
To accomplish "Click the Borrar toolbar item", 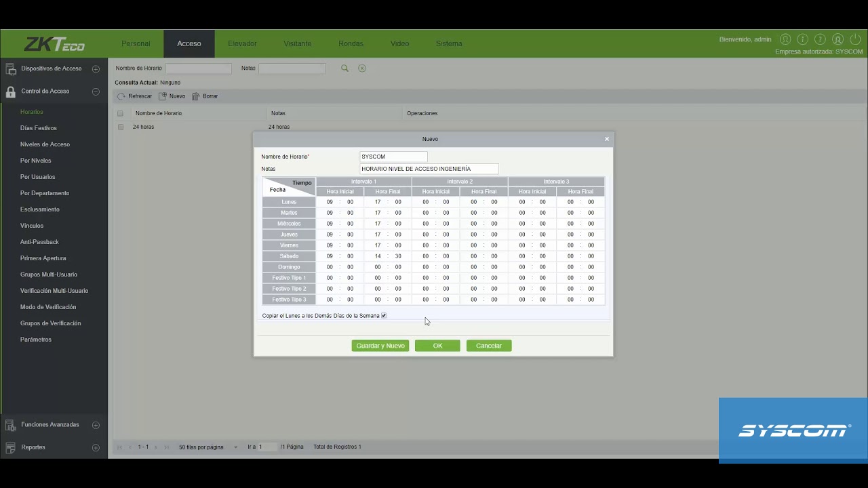I will [x=205, y=96].
